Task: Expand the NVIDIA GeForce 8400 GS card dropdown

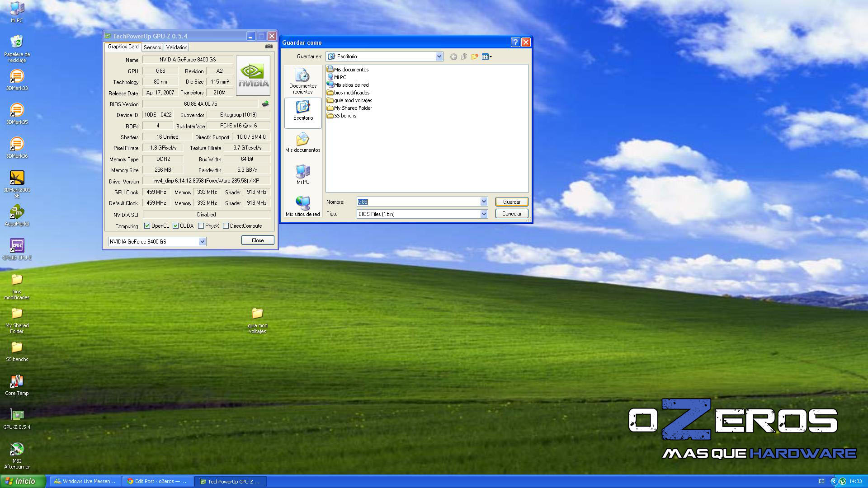Action: [202, 242]
